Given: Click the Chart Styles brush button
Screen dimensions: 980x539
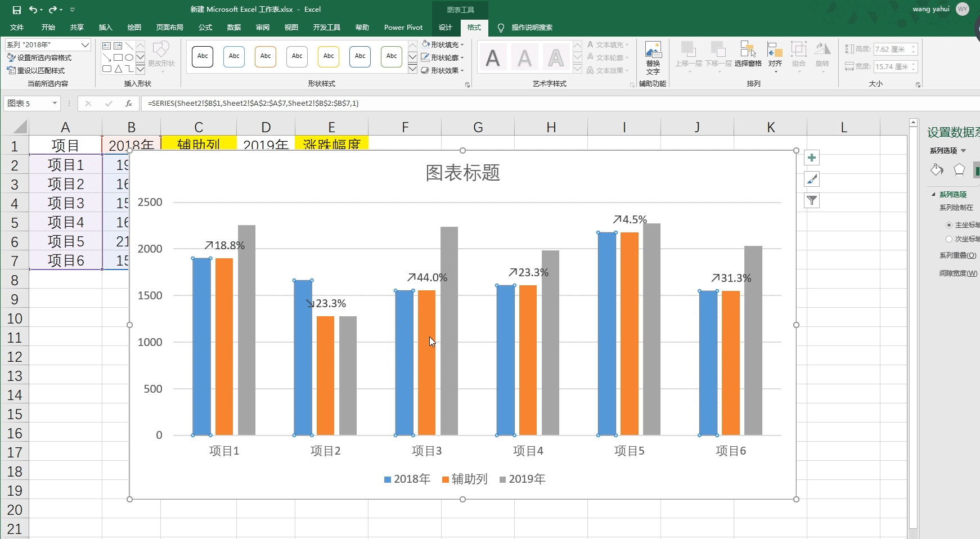Looking at the screenshot, I should click(812, 179).
